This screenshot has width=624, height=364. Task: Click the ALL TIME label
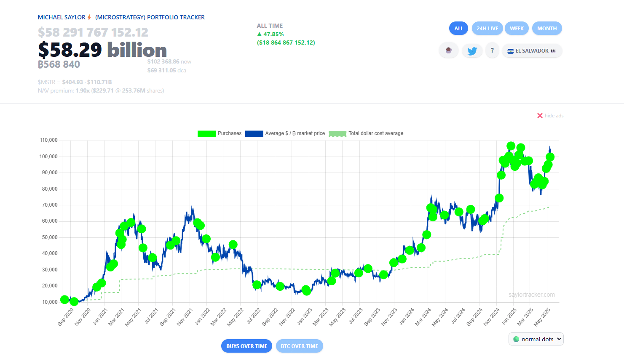pos(270,26)
